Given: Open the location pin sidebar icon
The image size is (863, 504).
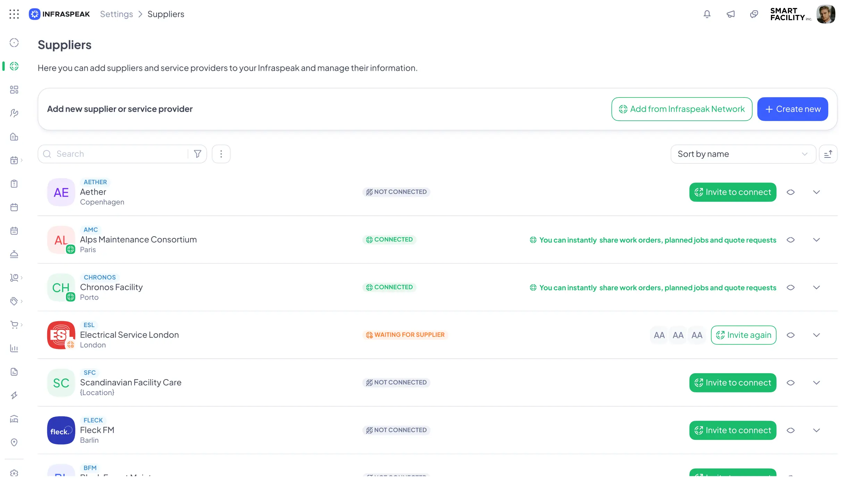Looking at the screenshot, I should pyautogui.click(x=14, y=442).
